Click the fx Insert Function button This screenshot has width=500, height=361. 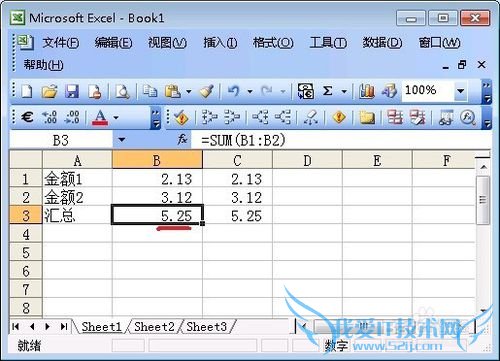(x=182, y=140)
